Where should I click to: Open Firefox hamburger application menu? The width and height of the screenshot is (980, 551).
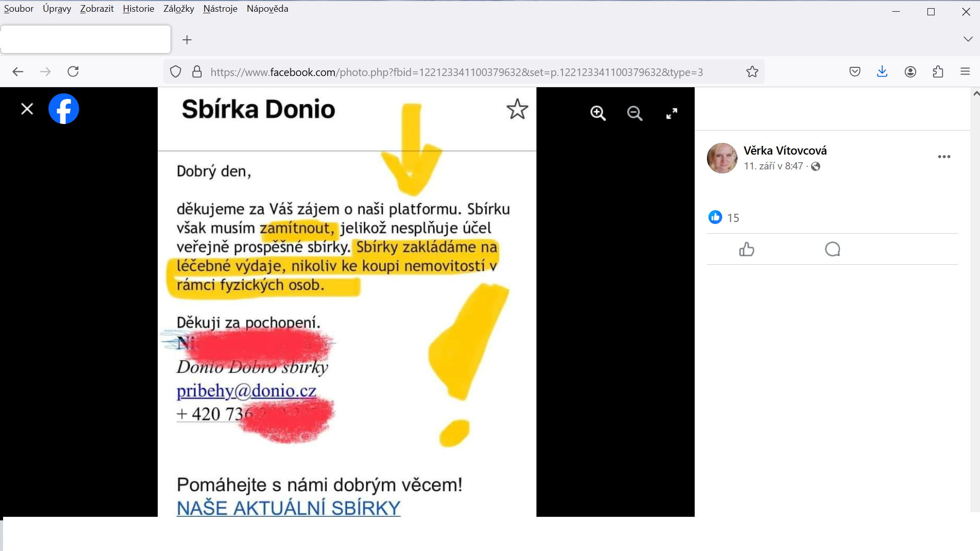[x=965, y=72]
